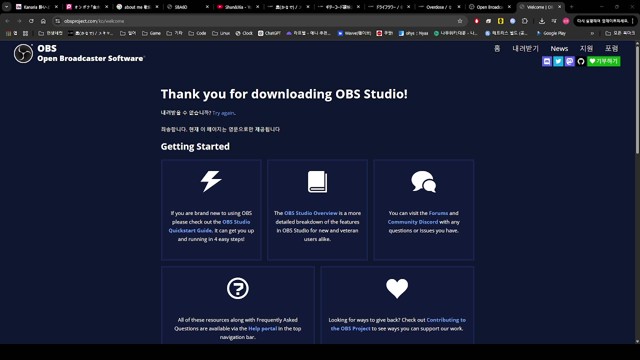The width and height of the screenshot is (640, 360).
Task: Open the all bookmarks folder
Action: point(620,33)
